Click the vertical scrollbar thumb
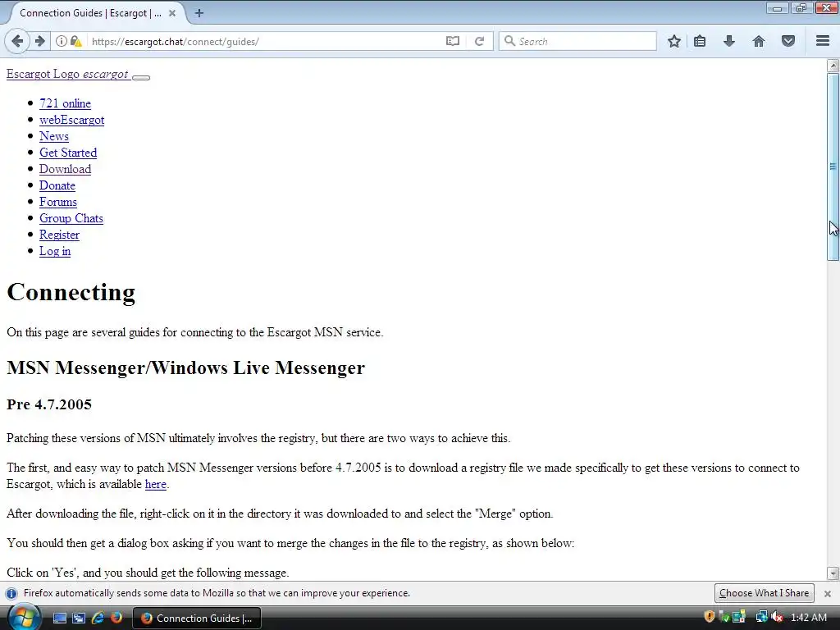This screenshot has height=630, width=840. click(833, 167)
